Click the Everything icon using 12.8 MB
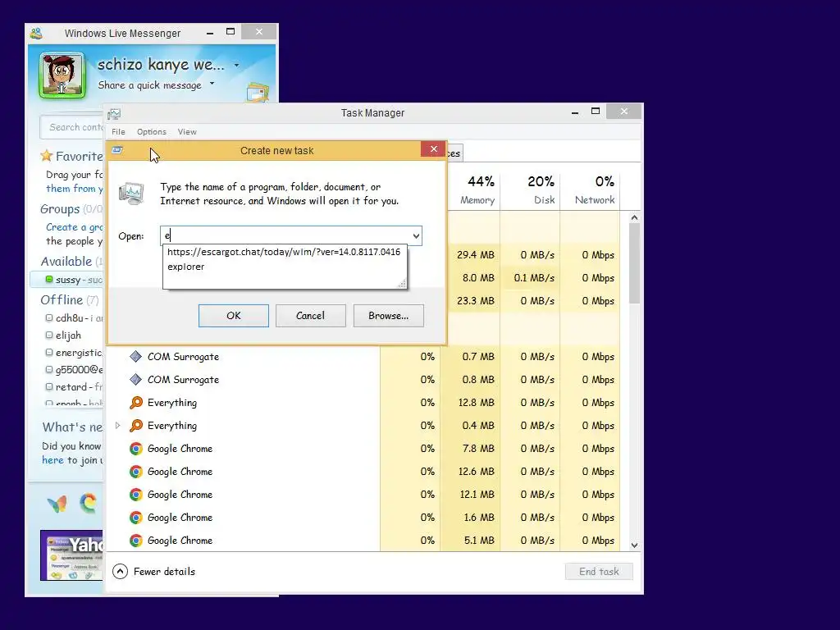840x630 pixels. tap(136, 402)
